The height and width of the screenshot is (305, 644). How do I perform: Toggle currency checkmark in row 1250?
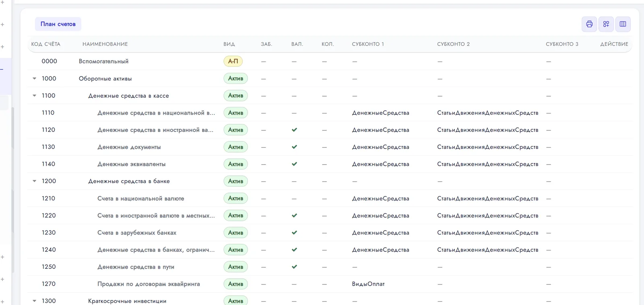tap(295, 267)
